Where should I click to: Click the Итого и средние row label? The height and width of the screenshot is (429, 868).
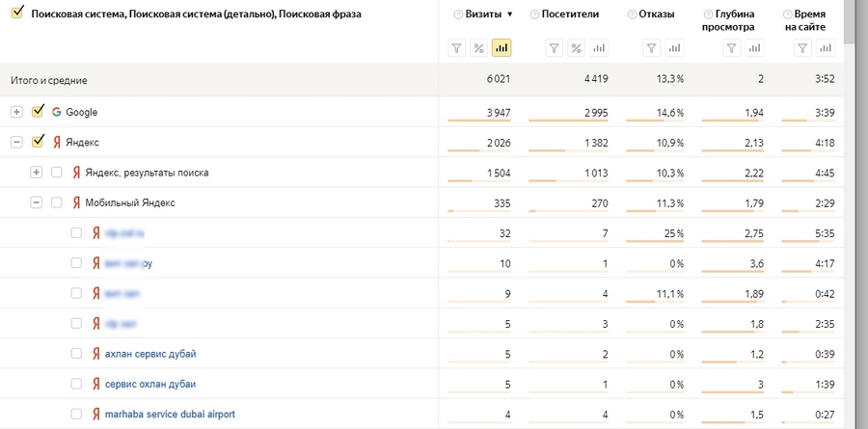click(49, 80)
